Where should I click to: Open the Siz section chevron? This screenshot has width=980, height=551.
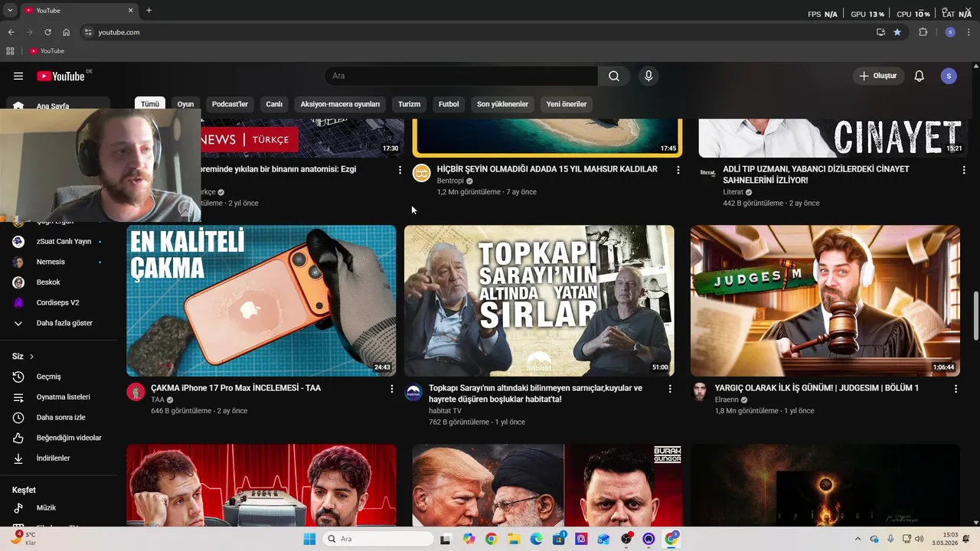click(x=31, y=357)
